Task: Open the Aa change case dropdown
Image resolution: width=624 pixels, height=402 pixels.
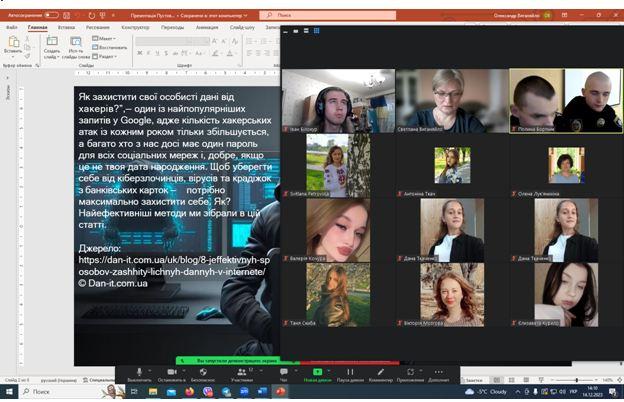Action: click(199, 53)
